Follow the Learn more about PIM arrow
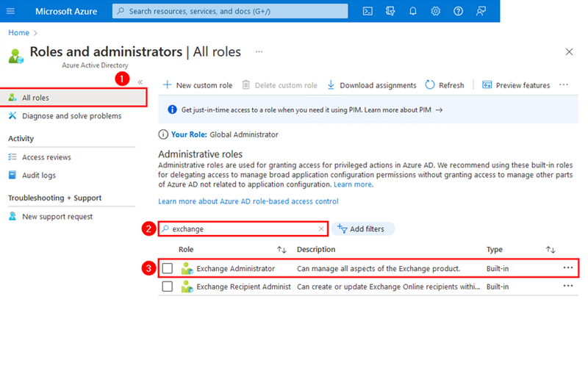This screenshot has height=382, width=588. coord(439,110)
